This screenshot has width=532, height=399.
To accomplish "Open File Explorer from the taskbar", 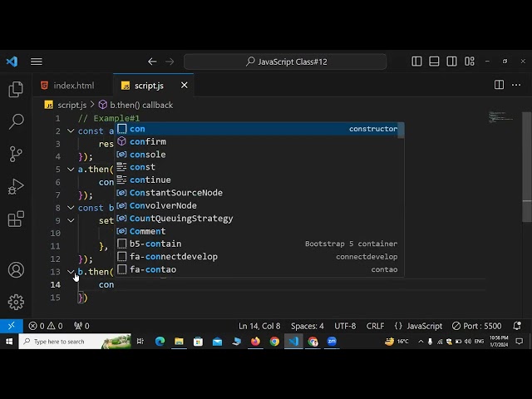I will (x=179, y=342).
